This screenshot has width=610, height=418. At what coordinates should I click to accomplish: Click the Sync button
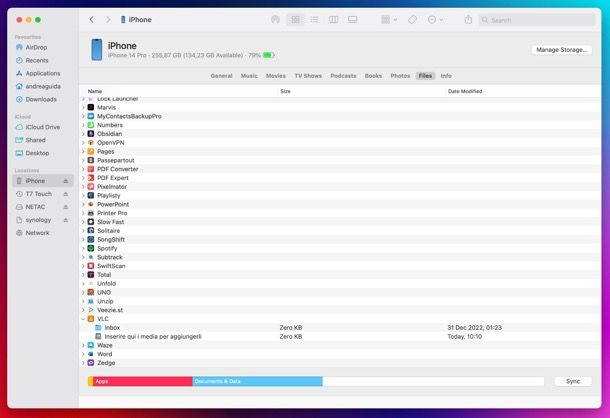tap(573, 381)
